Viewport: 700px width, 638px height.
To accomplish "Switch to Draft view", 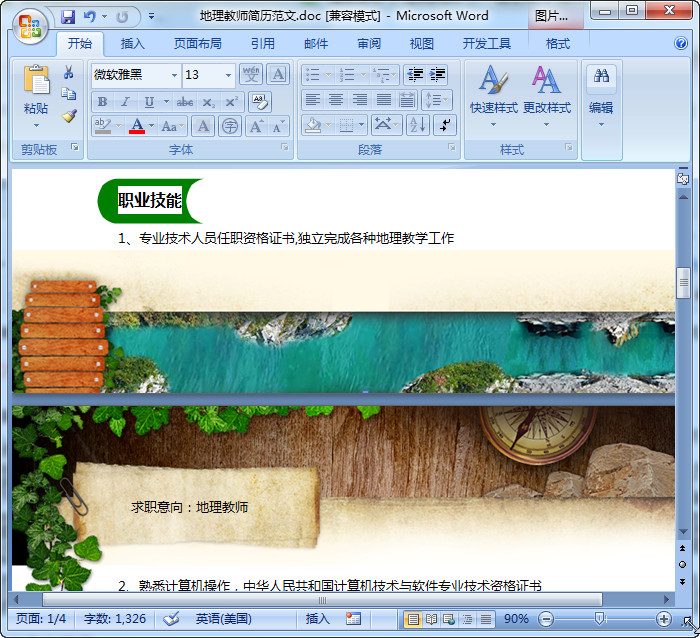I will pos(486,619).
